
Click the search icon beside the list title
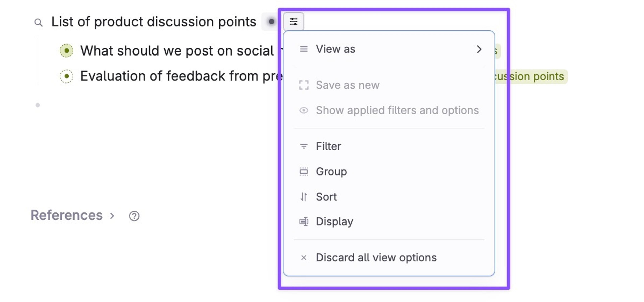click(38, 23)
